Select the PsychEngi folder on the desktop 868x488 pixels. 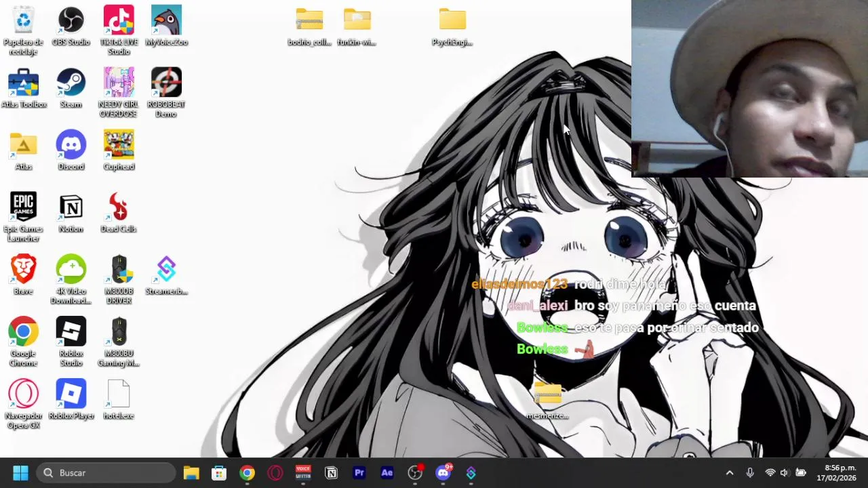point(452,27)
